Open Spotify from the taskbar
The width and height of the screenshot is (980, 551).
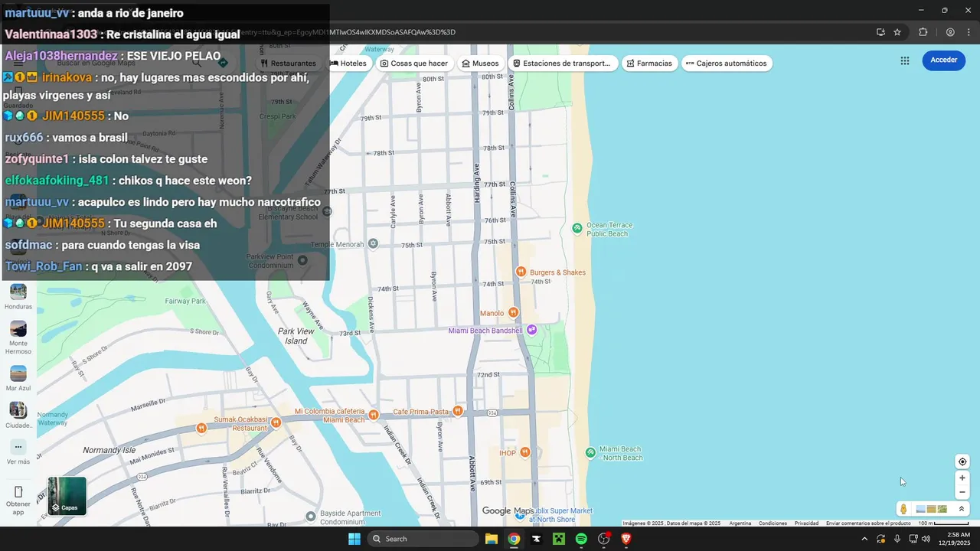coord(581,539)
